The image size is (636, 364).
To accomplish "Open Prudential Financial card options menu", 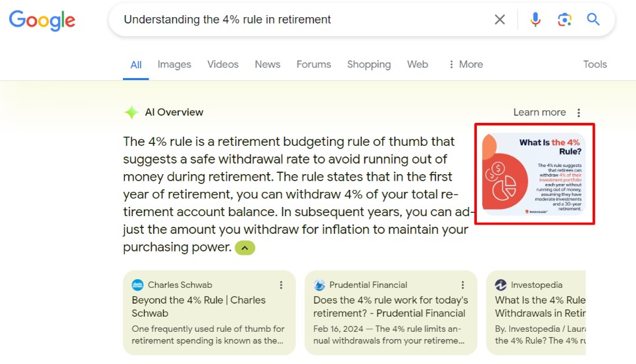I will pos(462,285).
